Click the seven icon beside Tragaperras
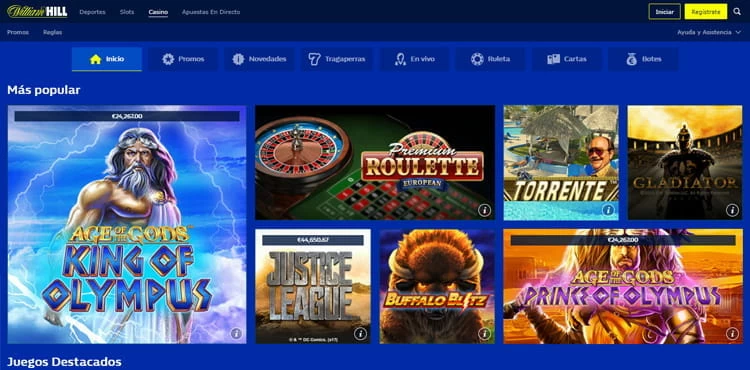Screen dimensions: 750x370 314,59
